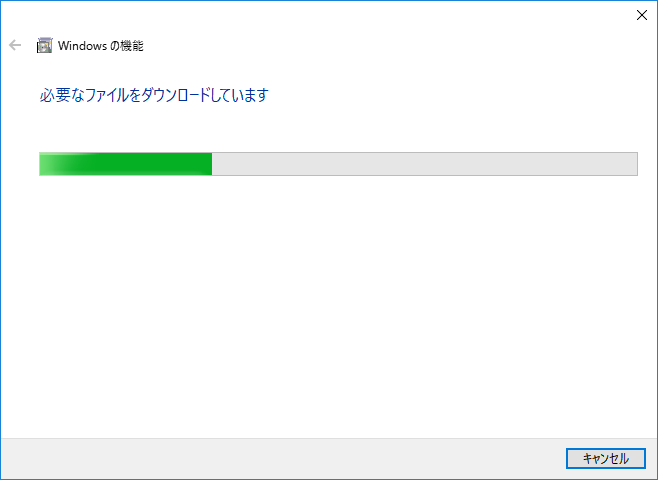Click the pale green glow on progress bar
The width and height of the screenshot is (658, 480).
pyautogui.click(x=55, y=164)
